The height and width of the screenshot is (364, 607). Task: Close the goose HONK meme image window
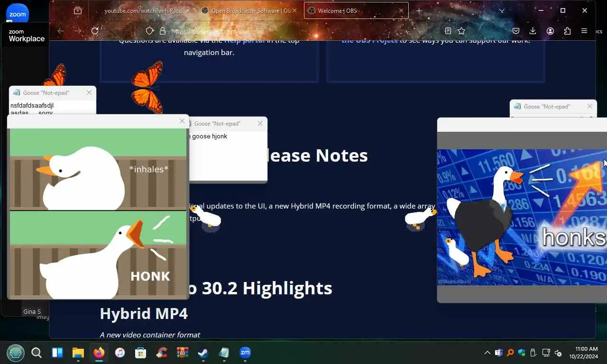tap(182, 121)
